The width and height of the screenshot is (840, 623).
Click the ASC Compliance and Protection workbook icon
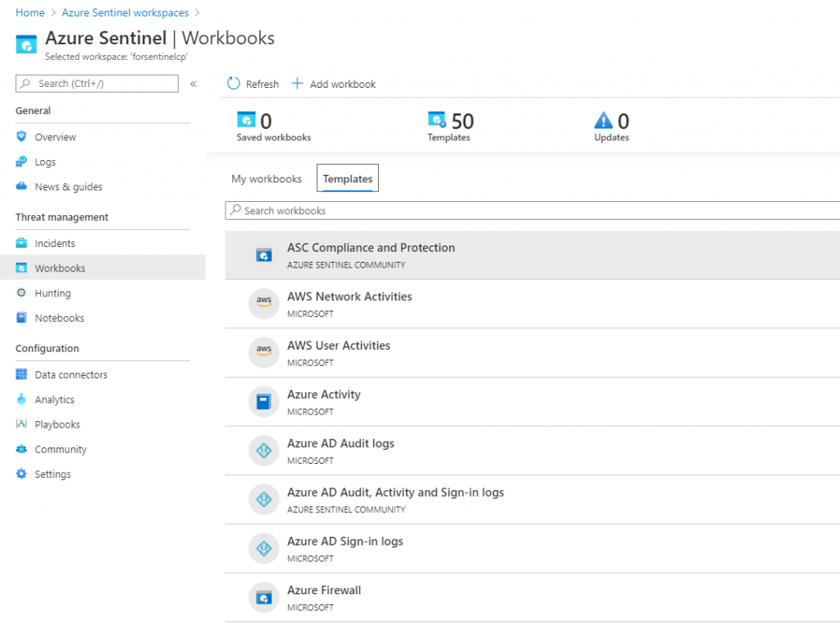(x=263, y=255)
